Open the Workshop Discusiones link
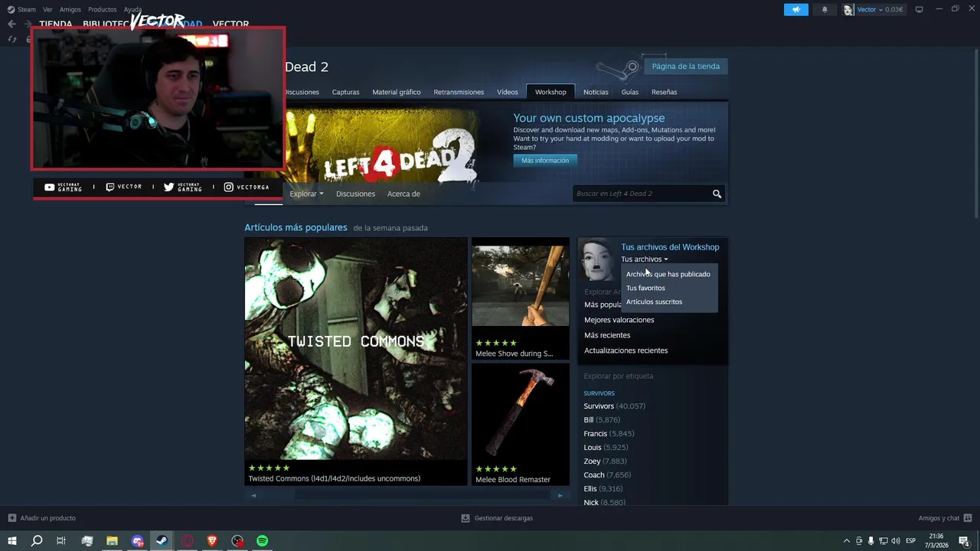 click(x=355, y=194)
